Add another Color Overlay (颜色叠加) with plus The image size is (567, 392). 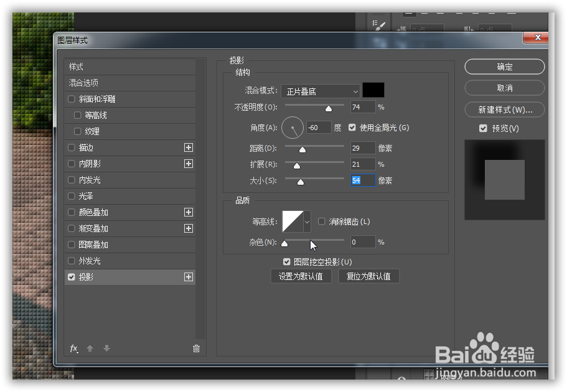(189, 212)
